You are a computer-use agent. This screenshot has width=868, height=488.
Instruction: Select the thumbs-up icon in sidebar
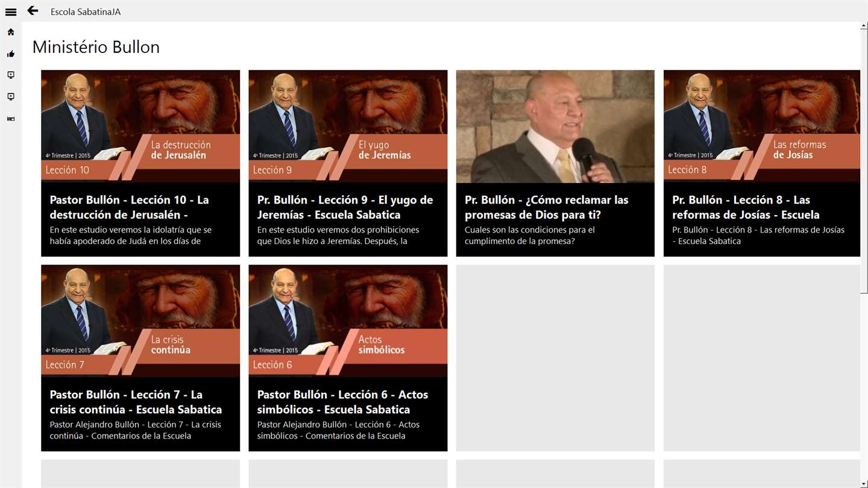click(x=11, y=54)
